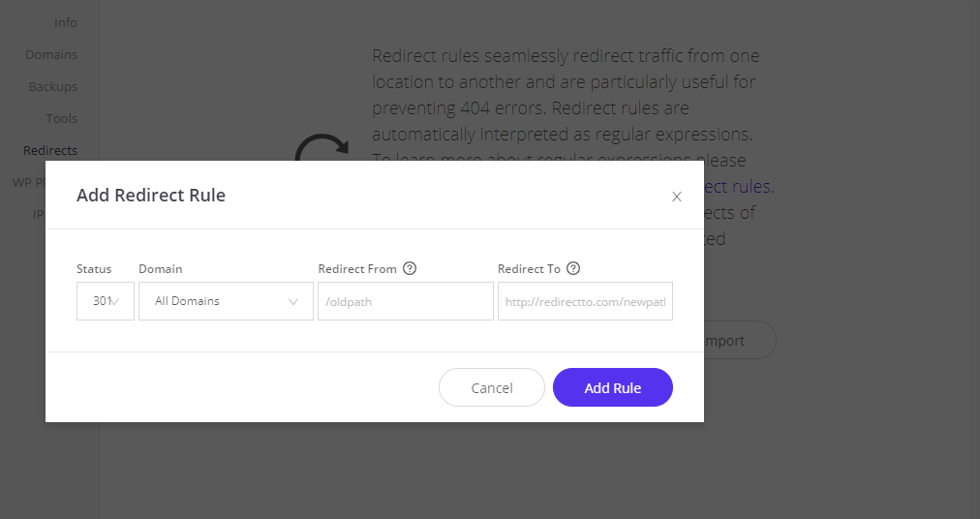Screen dimensions: 980x519
Task: Click the help icon beside Redirect From
Action: click(x=410, y=268)
